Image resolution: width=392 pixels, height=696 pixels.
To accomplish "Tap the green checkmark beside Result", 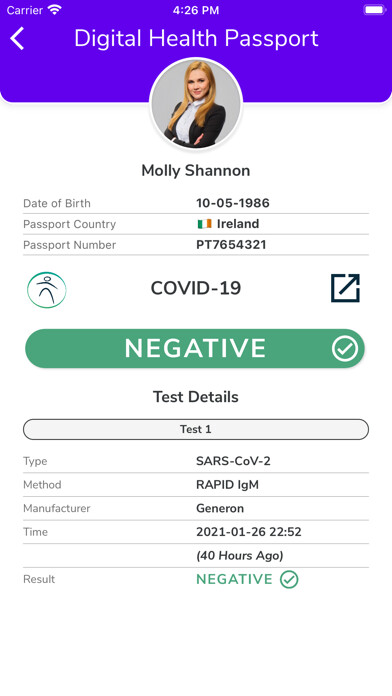I will (x=289, y=579).
